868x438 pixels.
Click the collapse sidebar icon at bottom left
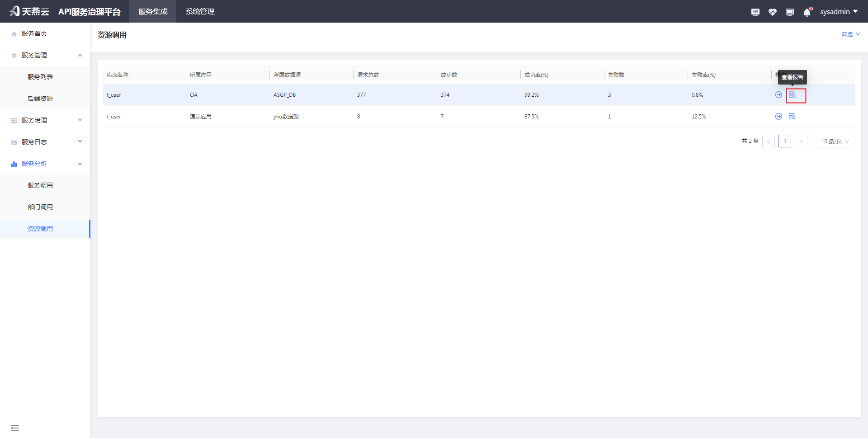(x=15, y=428)
